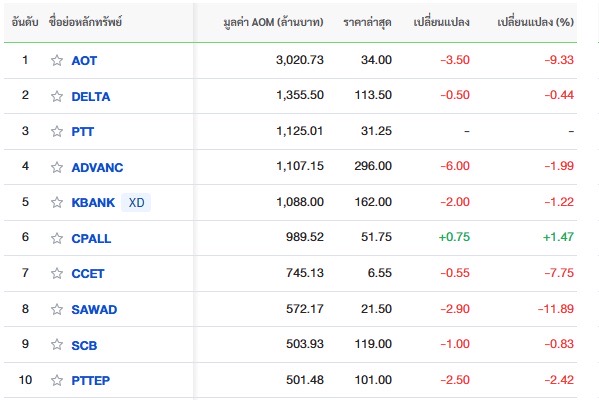Open the SAWAD stock symbol link
The image size is (599, 400).
[94, 309]
